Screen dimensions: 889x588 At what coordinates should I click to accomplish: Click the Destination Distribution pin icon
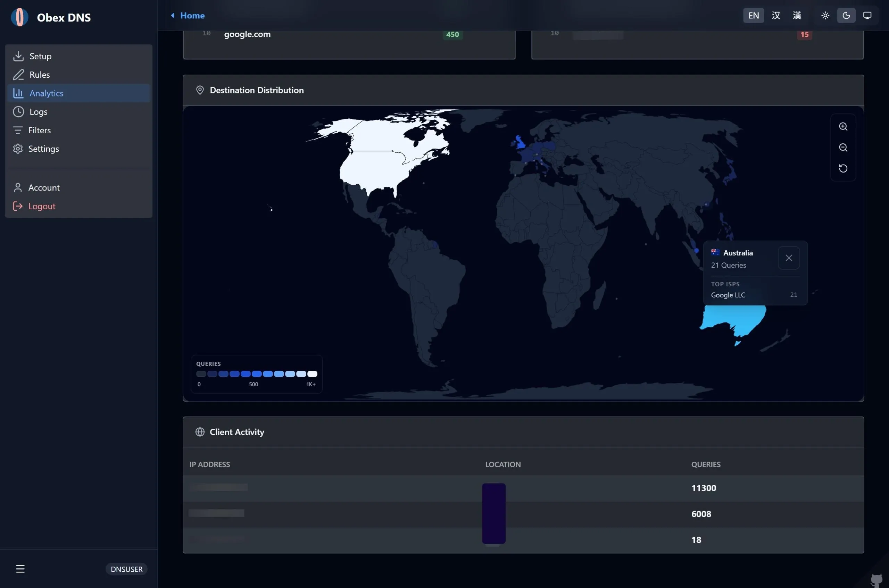click(x=200, y=90)
